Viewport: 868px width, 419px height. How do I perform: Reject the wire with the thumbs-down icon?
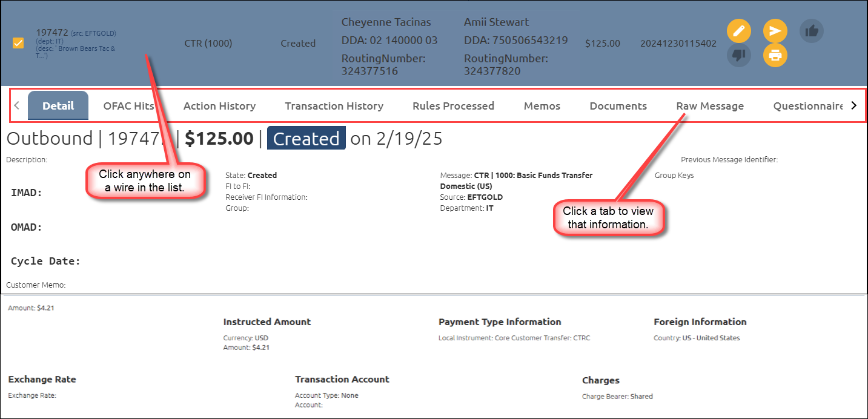click(738, 55)
